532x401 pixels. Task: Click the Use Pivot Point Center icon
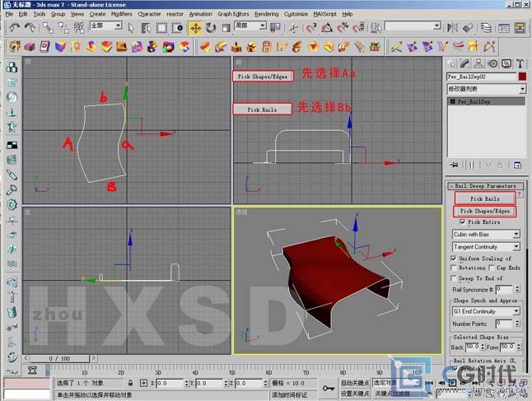tap(275, 28)
